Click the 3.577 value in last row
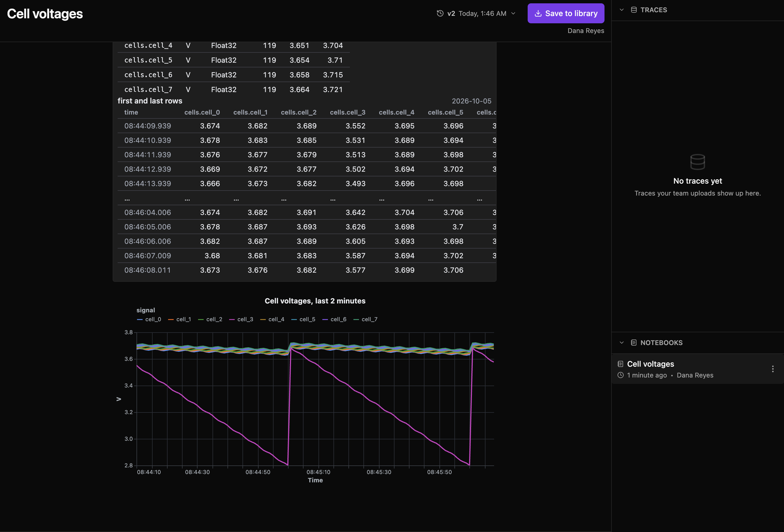The image size is (784, 532). click(355, 270)
